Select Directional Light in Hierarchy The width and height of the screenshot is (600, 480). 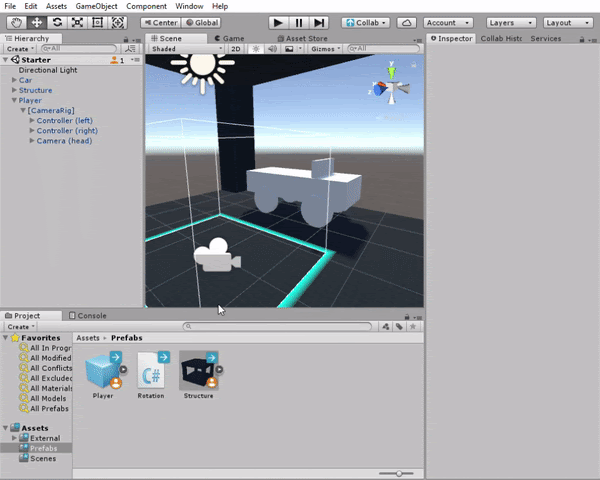48,70
